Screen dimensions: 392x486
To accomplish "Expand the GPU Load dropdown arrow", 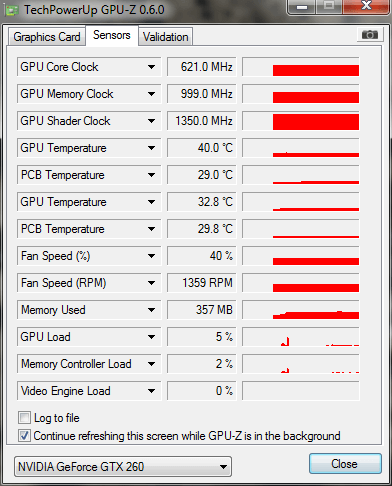I will [x=151, y=337].
